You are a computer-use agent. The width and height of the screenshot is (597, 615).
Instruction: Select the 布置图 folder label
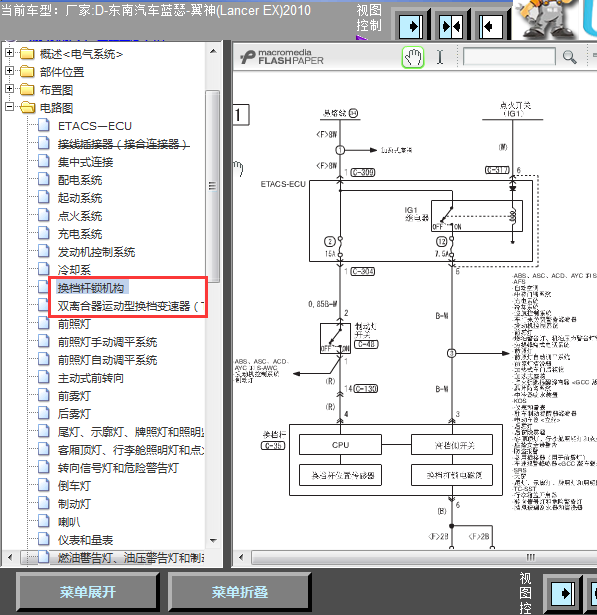click(x=56, y=90)
